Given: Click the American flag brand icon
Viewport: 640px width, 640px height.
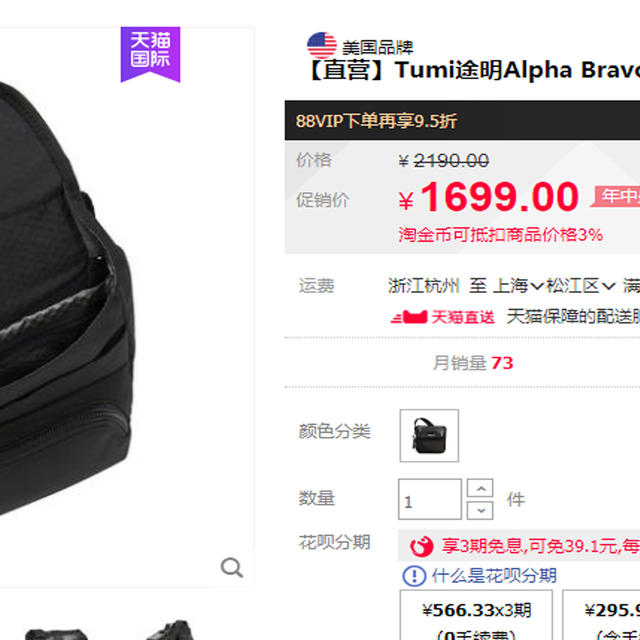Looking at the screenshot, I should pyautogui.click(x=322, y=45).
